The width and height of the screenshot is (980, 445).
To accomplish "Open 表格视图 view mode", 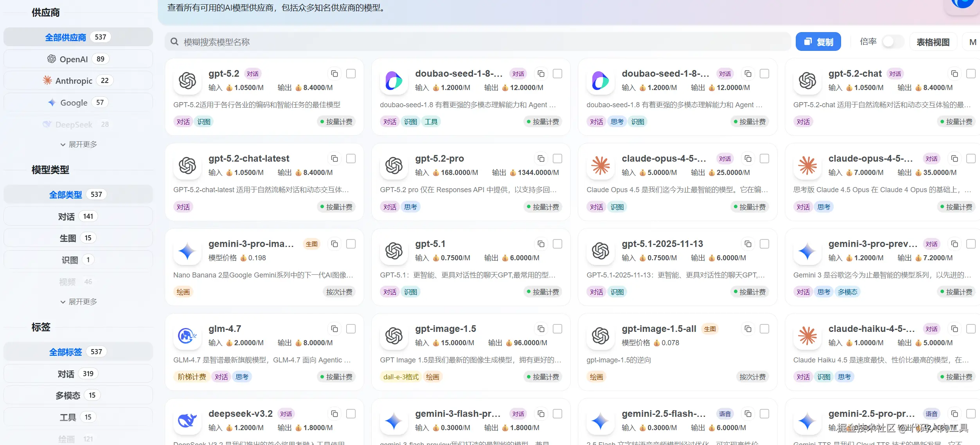I will (933, 41).
